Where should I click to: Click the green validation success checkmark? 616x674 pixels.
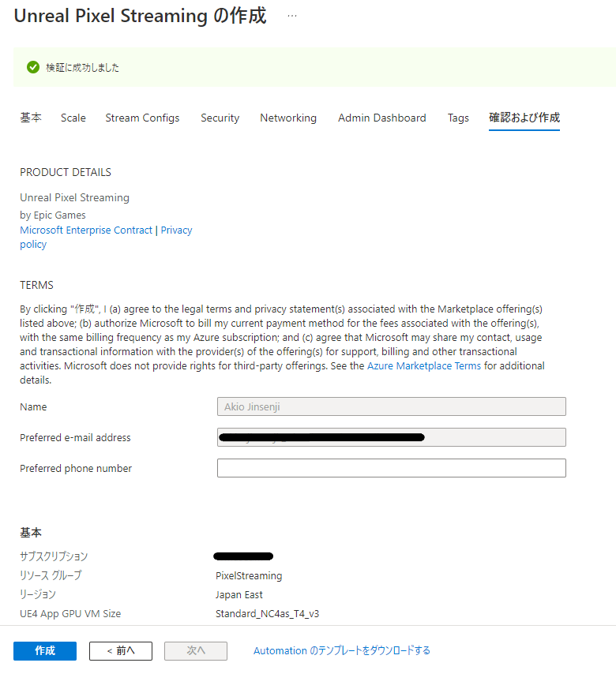(32, 67)
